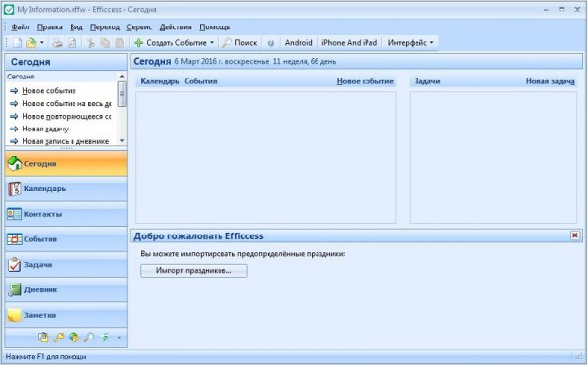Click Новая задачу in the sidebar list
Screen dimensions: 588x365
(45, 129)
